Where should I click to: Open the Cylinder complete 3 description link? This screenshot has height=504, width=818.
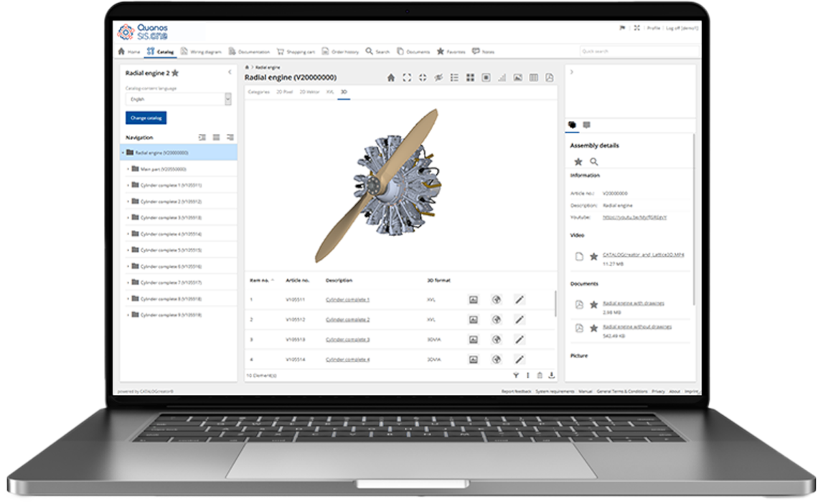coord(347,339)
